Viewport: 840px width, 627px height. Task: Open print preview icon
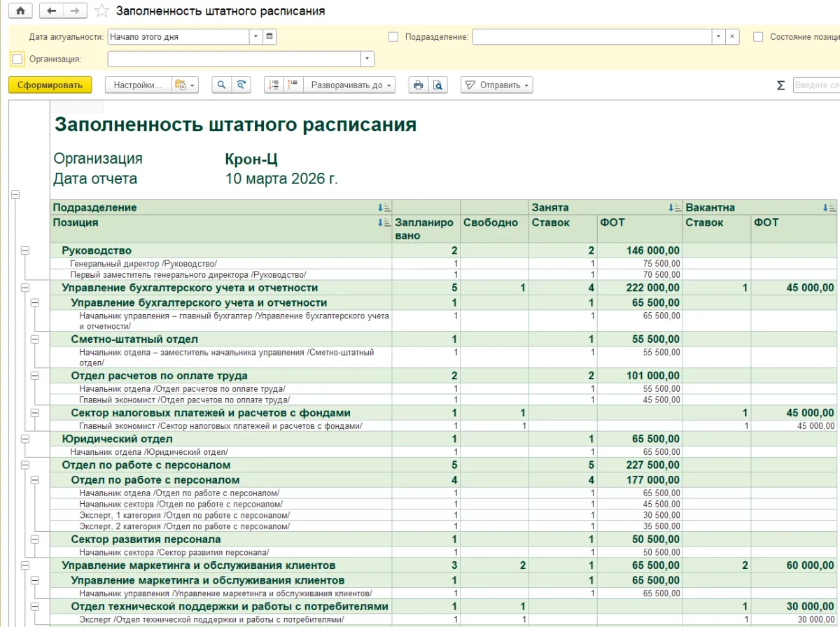coord(437,85)
